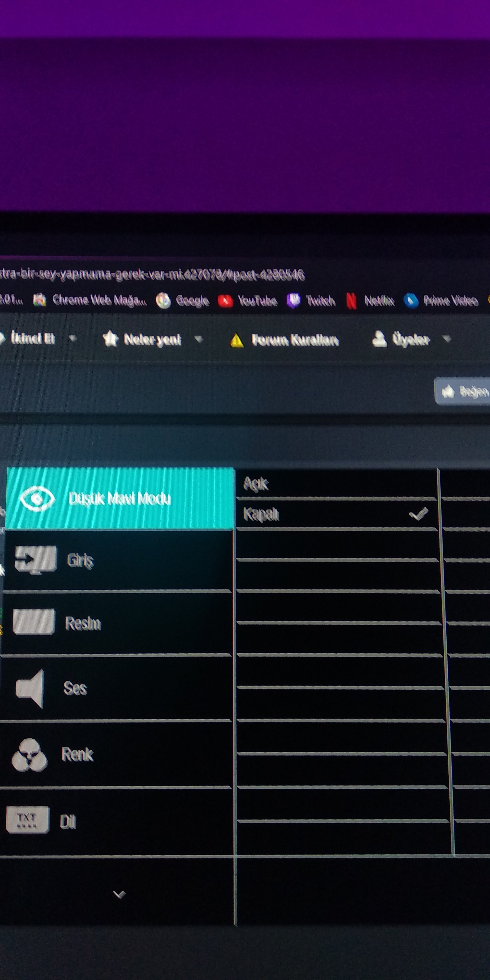The height and width of the screenshot is (980, 490).
Task: Click the Neler yeni star icon
Action: (110, 338)
